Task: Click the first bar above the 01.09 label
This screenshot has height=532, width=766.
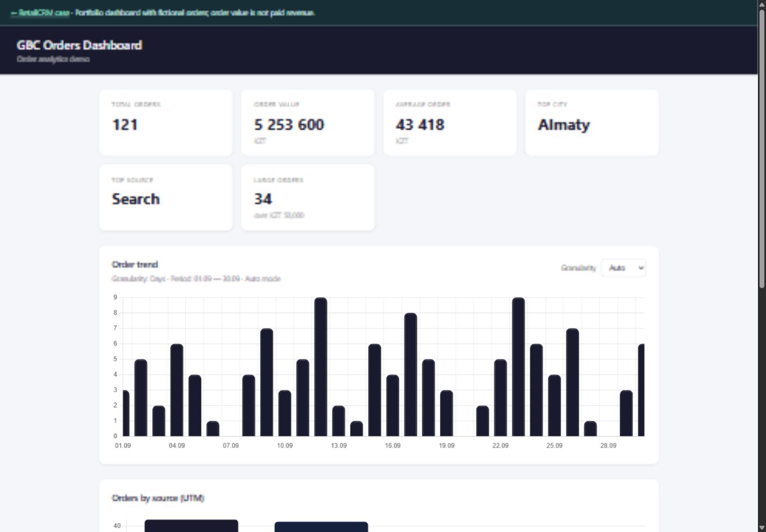Action: click(126, 413)
